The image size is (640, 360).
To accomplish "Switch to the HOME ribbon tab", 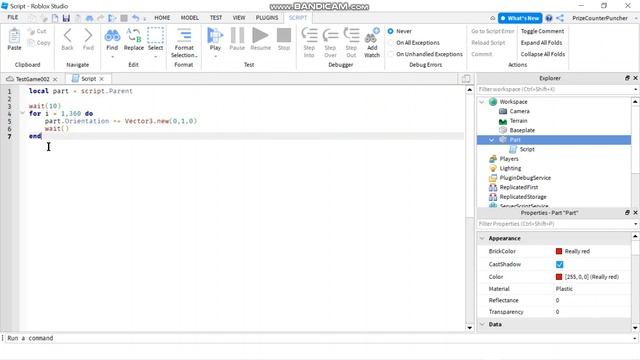I will click(162, 18).
